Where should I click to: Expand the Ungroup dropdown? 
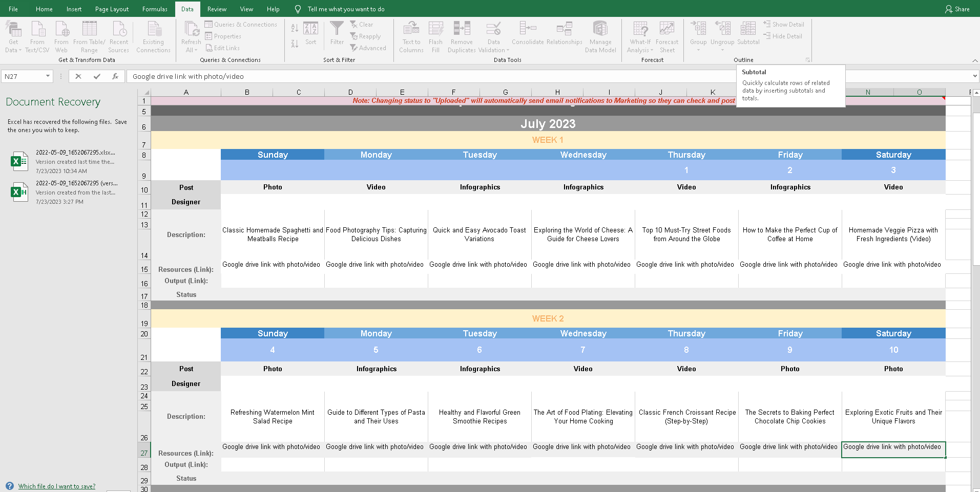[722, 50]
